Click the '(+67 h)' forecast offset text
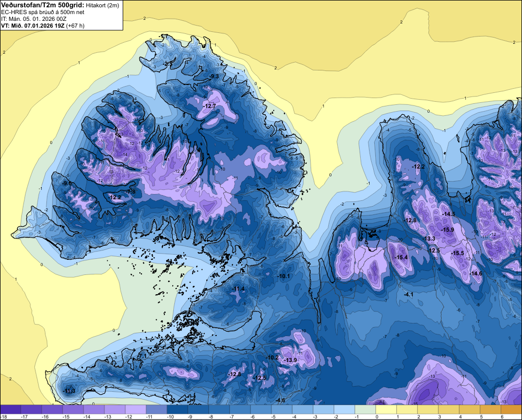Image resolution: width=522 pixels, height=420 pixels. [x=75, y=26]
